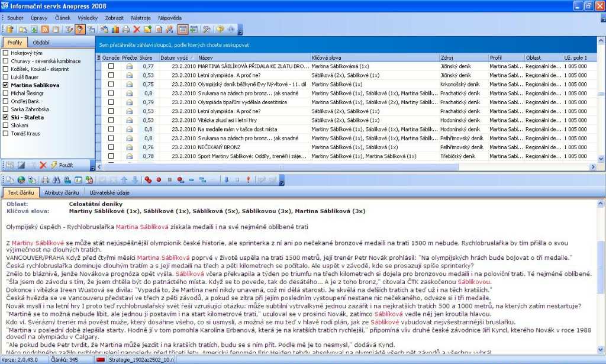Click scroll-down arrow of article list scrollbar
The height and width of the screenshot is (364, 606).
(601, 159)
